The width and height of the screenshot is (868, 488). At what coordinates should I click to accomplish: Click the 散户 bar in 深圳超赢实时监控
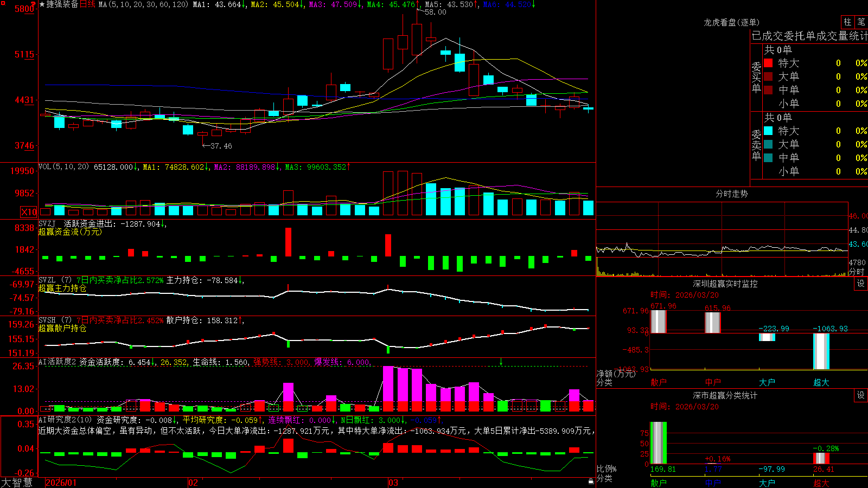pos(658,322)
